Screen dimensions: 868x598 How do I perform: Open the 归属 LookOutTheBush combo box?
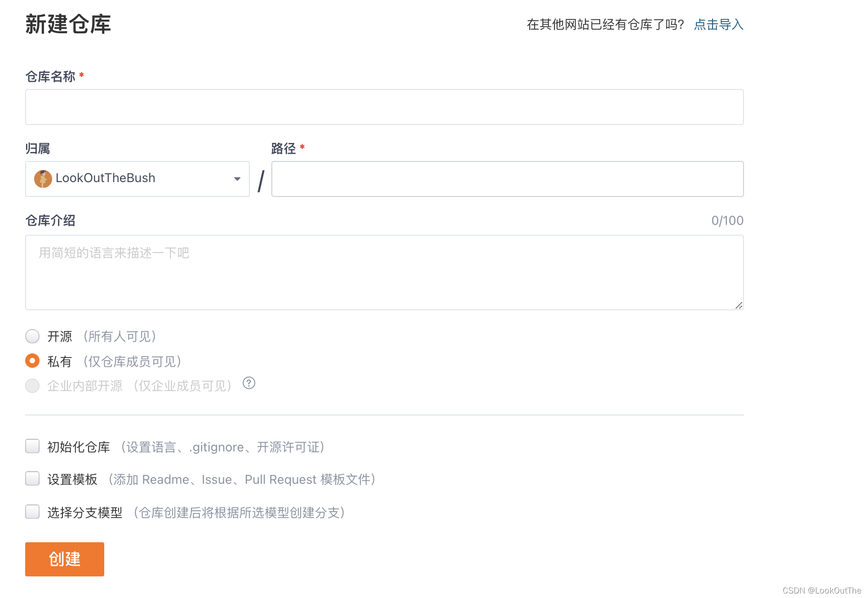click(137, 179)
